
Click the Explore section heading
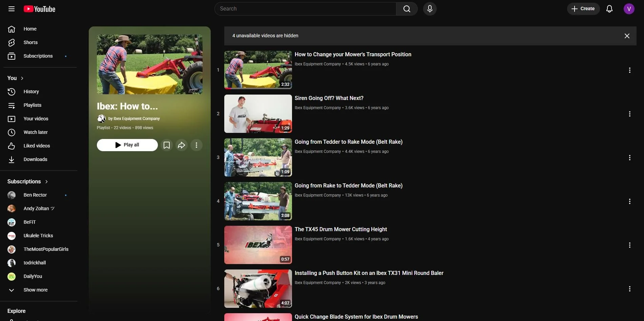(x=17, y=311)
